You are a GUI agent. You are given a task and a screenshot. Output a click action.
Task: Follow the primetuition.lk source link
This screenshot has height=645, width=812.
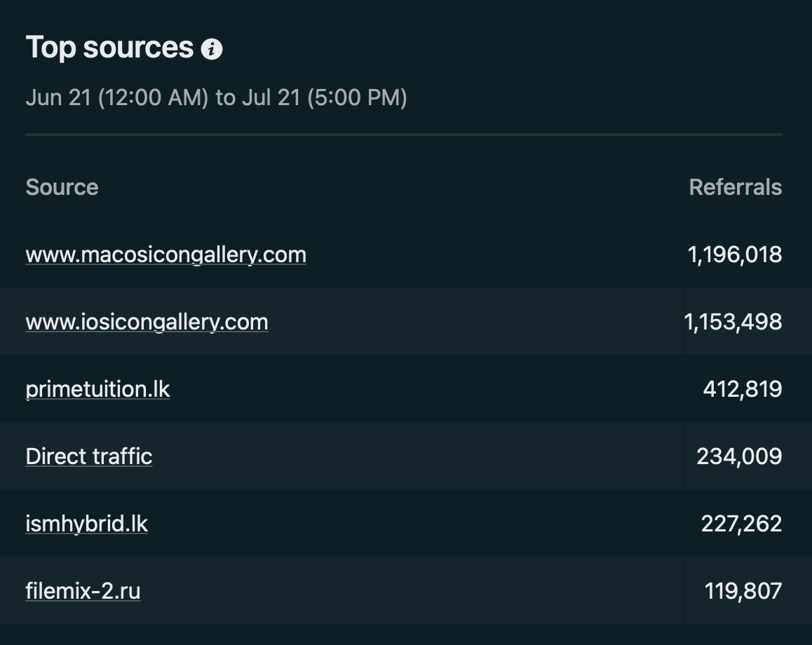(x=98, y=389)
